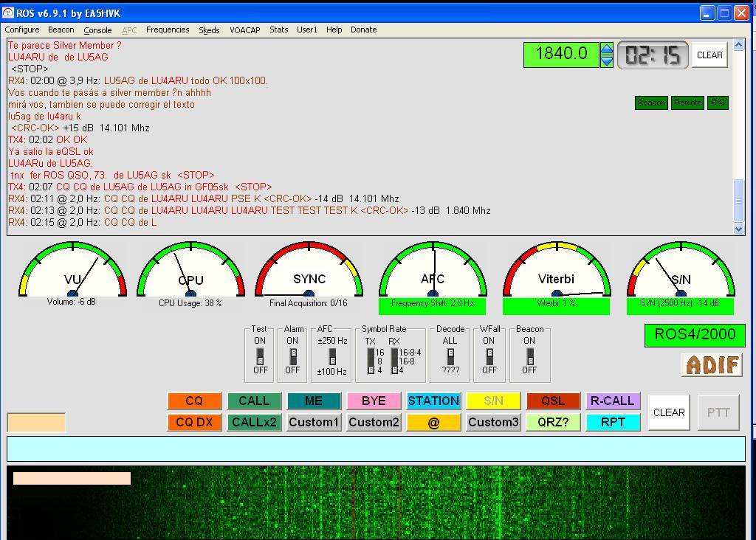Click the console scrollbar down arrow
756x540 pixels.
[738, 229]
